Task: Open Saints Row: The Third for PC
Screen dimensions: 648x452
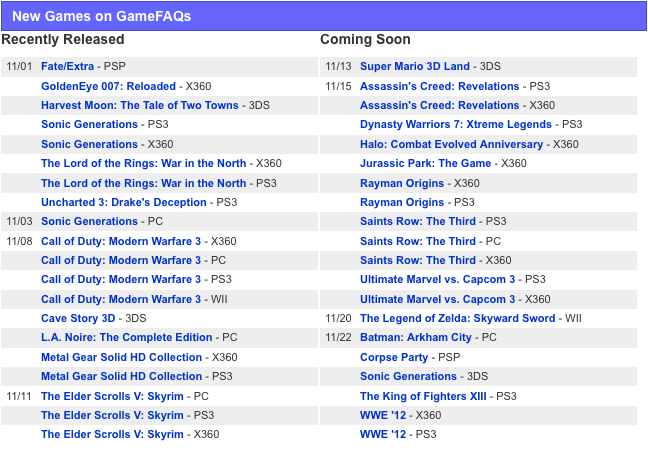Action: coord(418,241)
